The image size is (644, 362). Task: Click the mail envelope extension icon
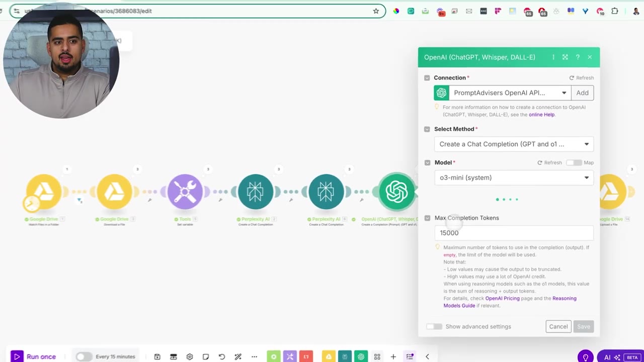(x=469, y=11)
